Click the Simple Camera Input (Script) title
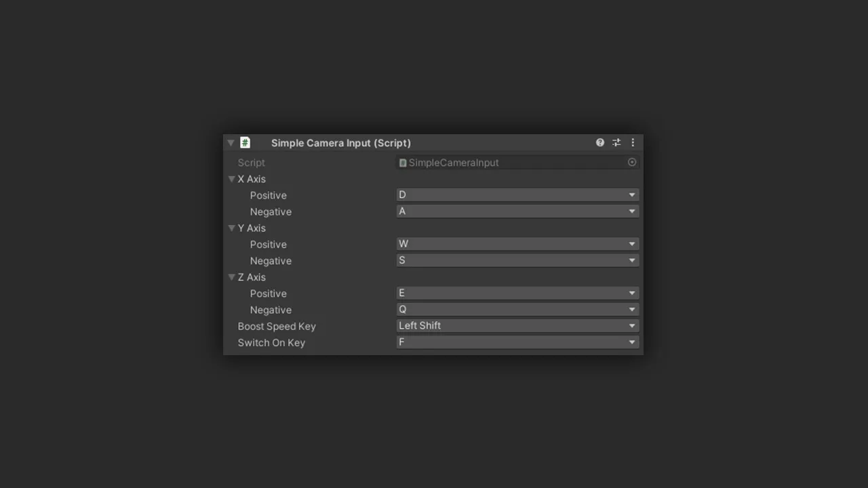The width and height of the screenshot is (868, 488). tap(340, 143)
